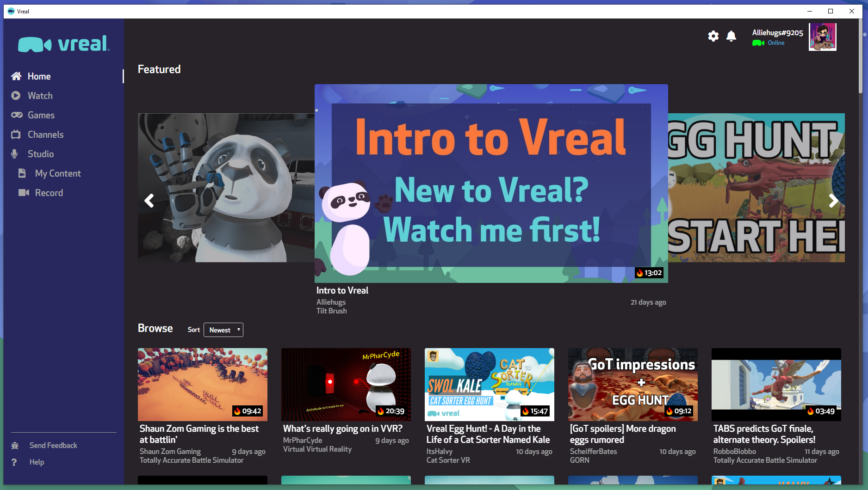Open the MrPharCyde channel link
Image resolution: width=868 pixels, height=490 pixels.
click(x=303, y=440)
